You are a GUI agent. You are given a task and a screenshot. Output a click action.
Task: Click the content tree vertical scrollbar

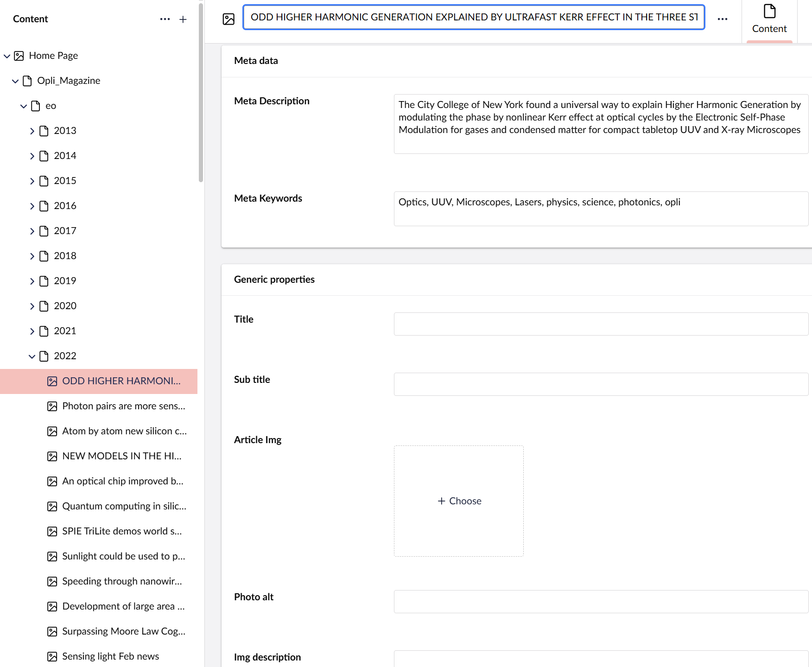tap(201, 93)
